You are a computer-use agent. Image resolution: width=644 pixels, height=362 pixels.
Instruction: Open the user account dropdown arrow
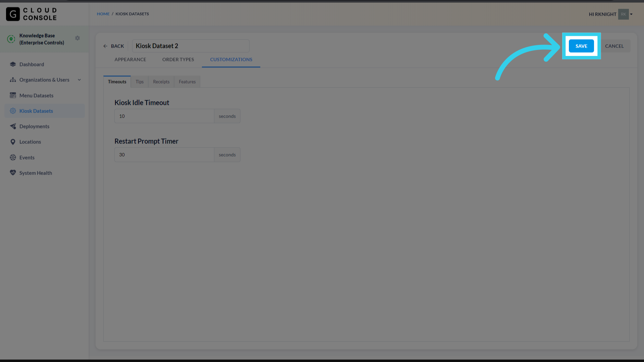tap(631, 14)
